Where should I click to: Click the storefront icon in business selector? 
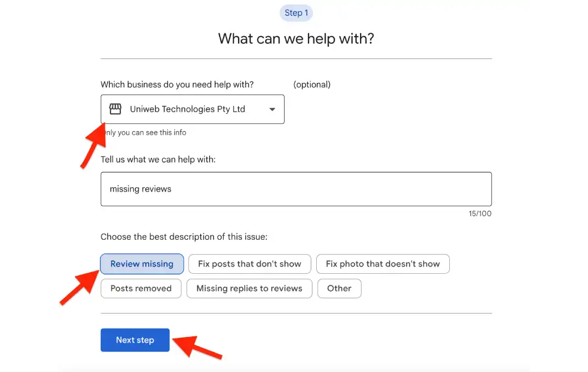point(115,109)
